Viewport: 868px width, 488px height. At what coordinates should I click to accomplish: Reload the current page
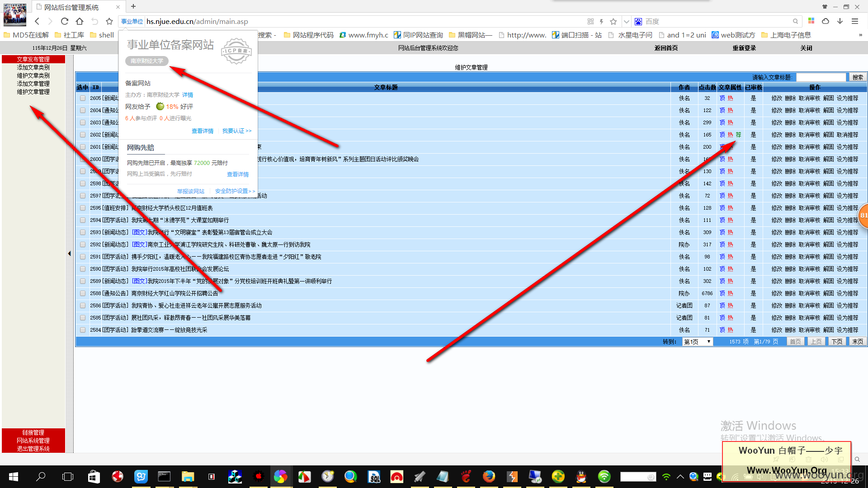[x=65, y=21]
